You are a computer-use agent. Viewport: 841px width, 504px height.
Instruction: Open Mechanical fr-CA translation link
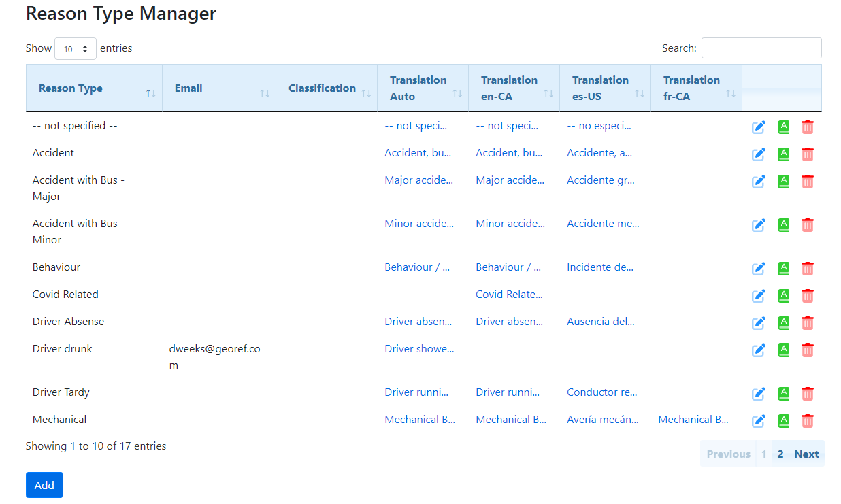[x=693, y=420]
